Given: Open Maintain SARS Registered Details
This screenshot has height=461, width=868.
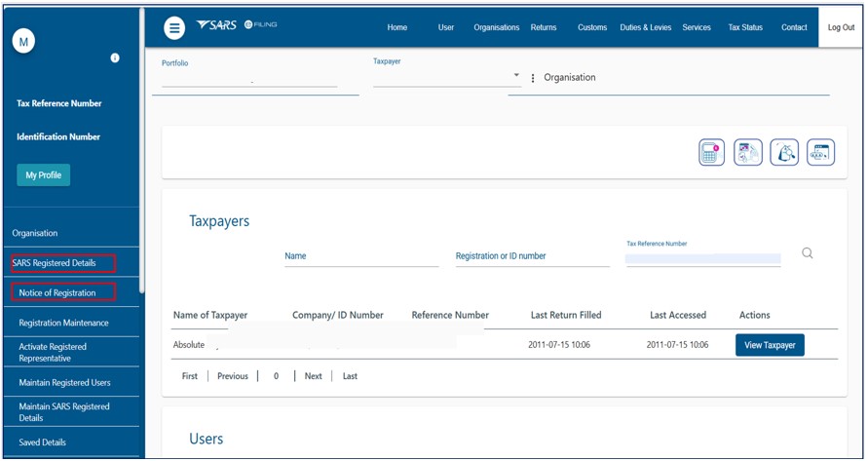Looking at the screenshot, I should click(x=64, y=412).
